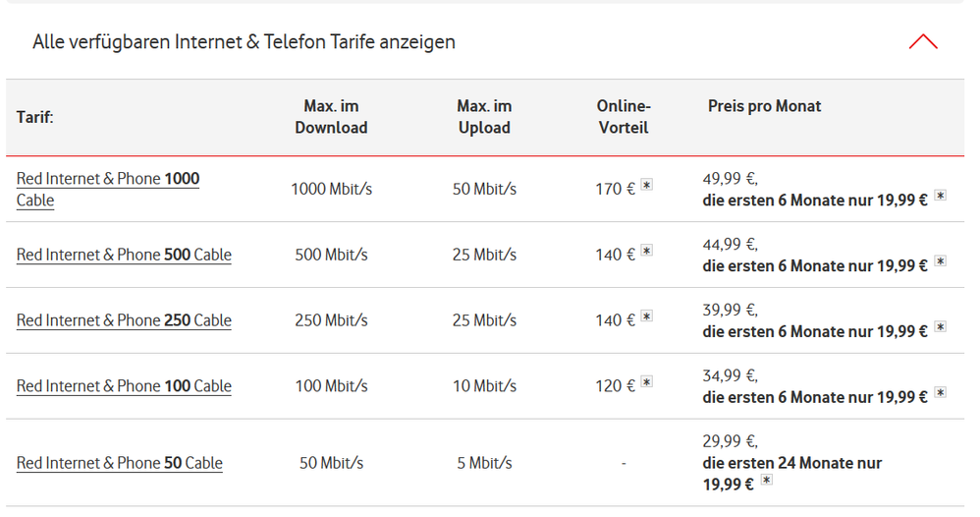The height and width of the screenshot is (517, 980).
Task: Click price footnote asterisk for 50 Cable tariff
Action: tap(767, 480)
